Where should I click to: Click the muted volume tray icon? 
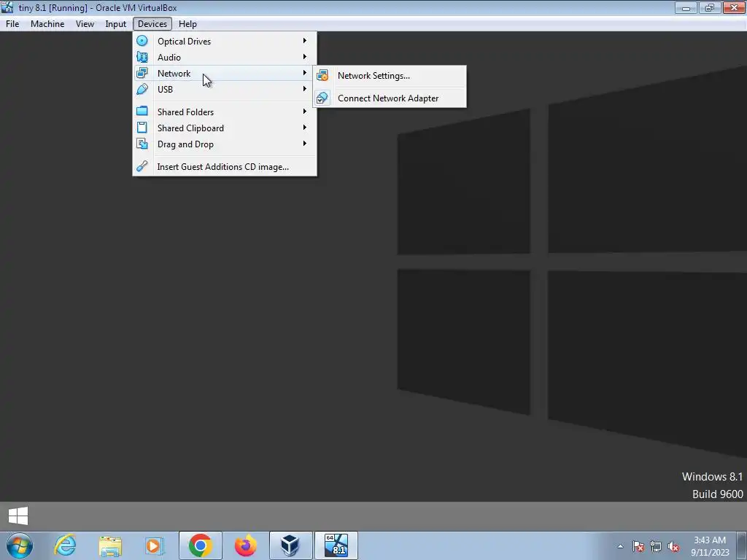673,546
